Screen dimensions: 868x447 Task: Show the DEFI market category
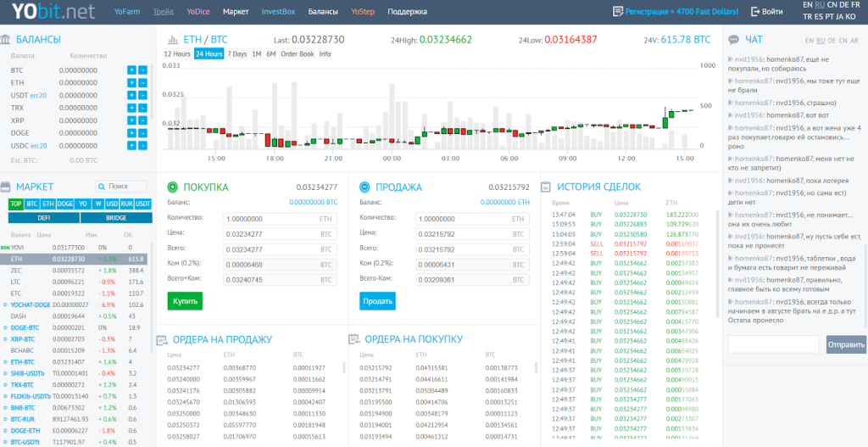pyautogui.click(x=43, y=218)
